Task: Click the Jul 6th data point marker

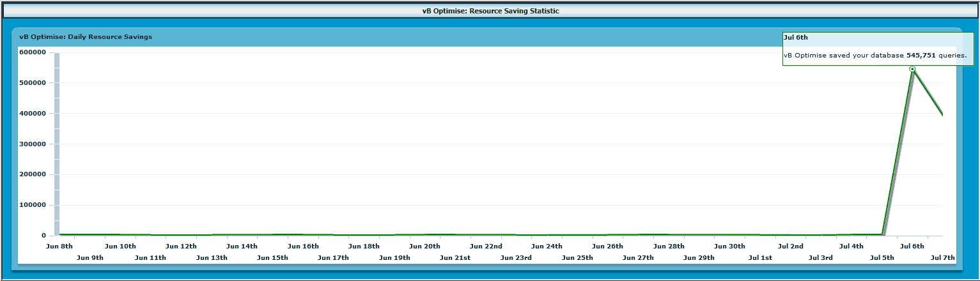Action: [x=912, y=69]
